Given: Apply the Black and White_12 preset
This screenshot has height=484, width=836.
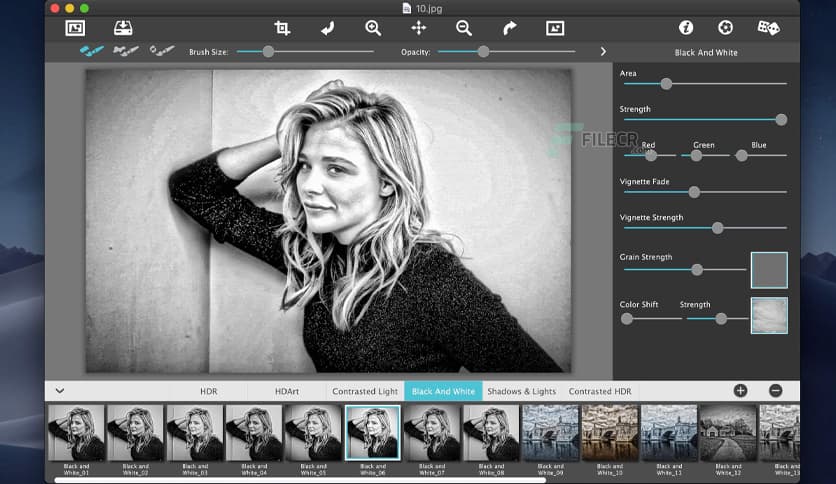Looking at the screenshot, I should (728, 433).
